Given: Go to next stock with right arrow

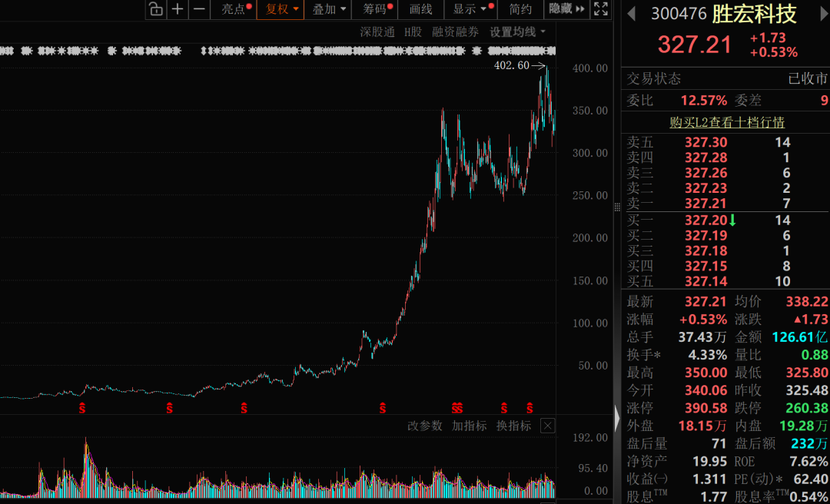Looking at the screenshot, I should 824,15.
